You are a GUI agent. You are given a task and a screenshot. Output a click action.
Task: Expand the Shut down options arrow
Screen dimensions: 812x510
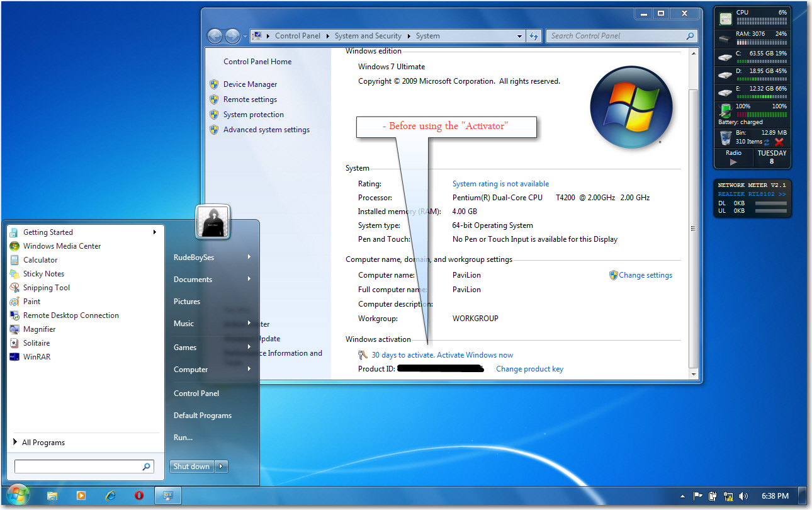[x=220, y=466]
